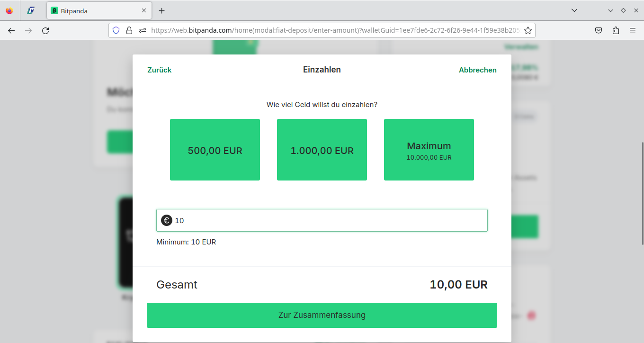The width and height of the screenshot is (644, 343).
Task: Click the Zurück link
Action: click(x=159, y=70)
